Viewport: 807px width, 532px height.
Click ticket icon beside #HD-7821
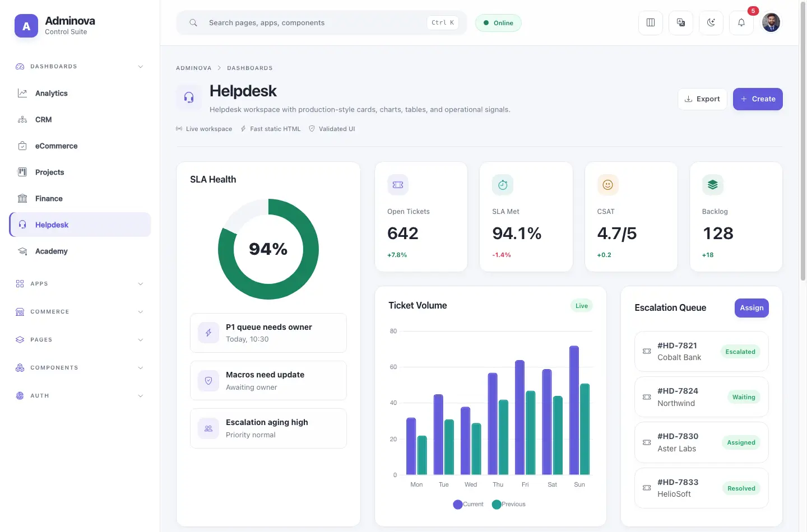pyautogui.click(x=647, y=351)
